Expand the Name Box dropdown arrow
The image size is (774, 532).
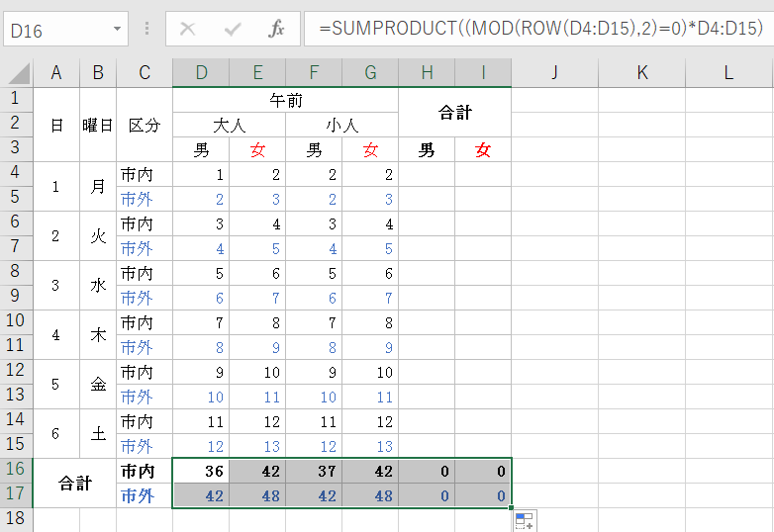117,29
